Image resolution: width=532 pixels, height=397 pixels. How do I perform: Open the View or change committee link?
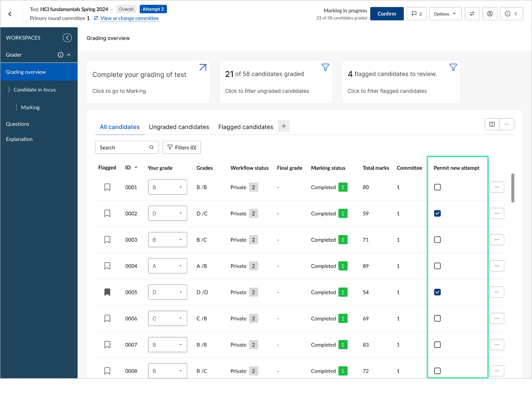point(129,18)
